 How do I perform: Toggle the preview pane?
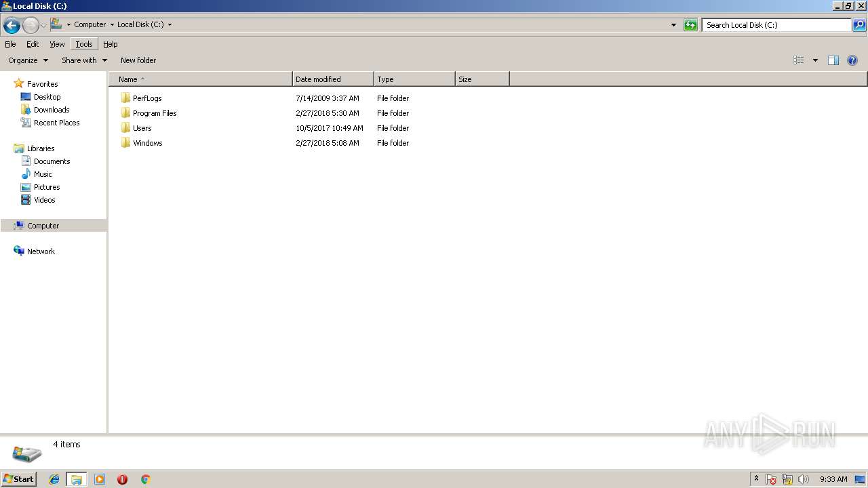[833, 60]
